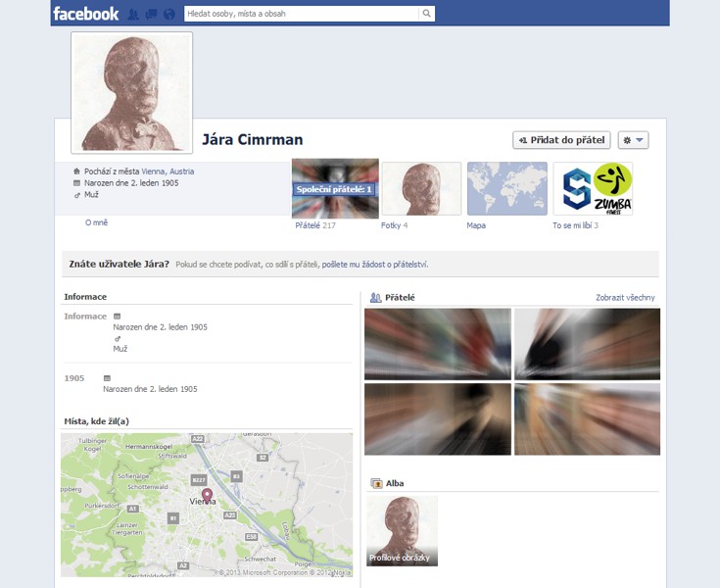The height and width of the screenshot is (588, 720).
Task: Open the gear dropdown next to Přidat do přátel
Action: point(633,140)
